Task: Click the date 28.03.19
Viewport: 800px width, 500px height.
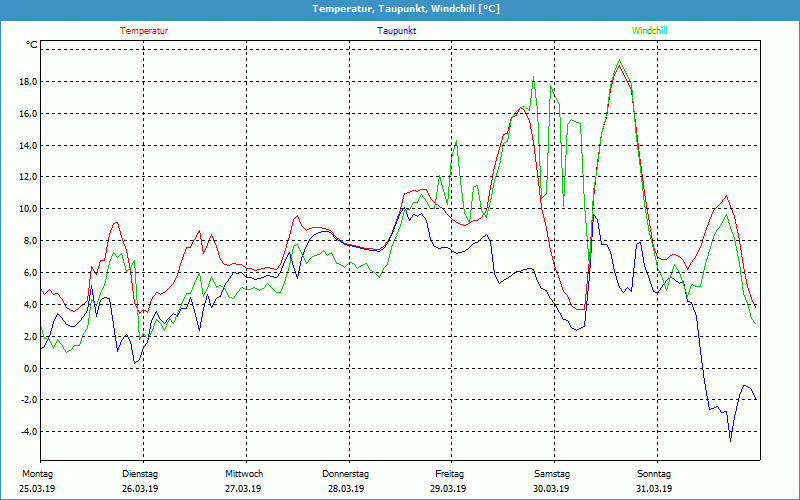Action: pyautogui.click(x=346, y=489)
